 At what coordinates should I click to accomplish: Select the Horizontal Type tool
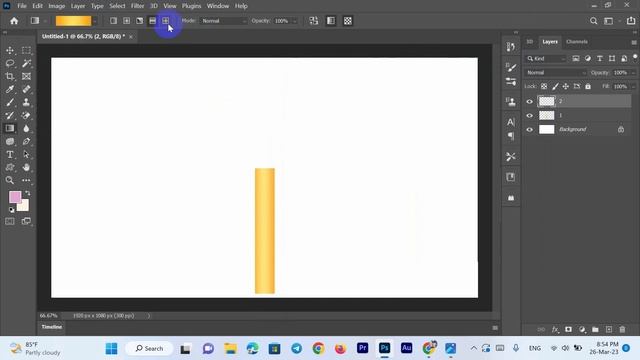10,154
